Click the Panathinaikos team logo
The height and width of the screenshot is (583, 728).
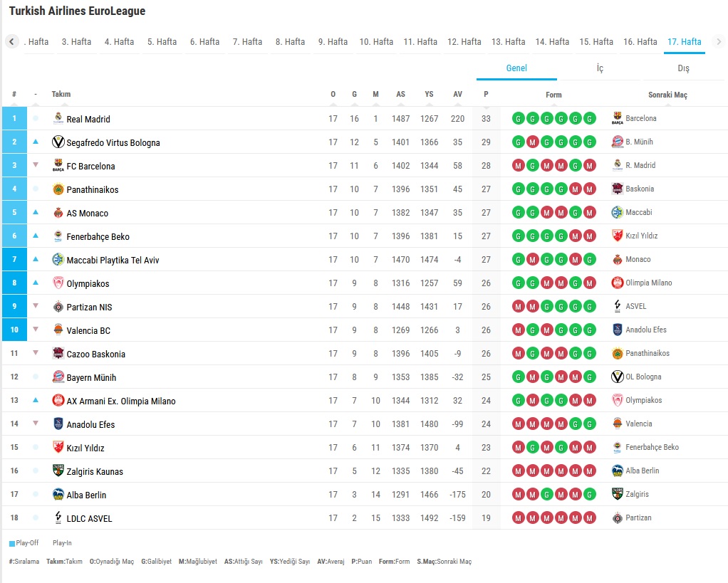click(58, 189)
